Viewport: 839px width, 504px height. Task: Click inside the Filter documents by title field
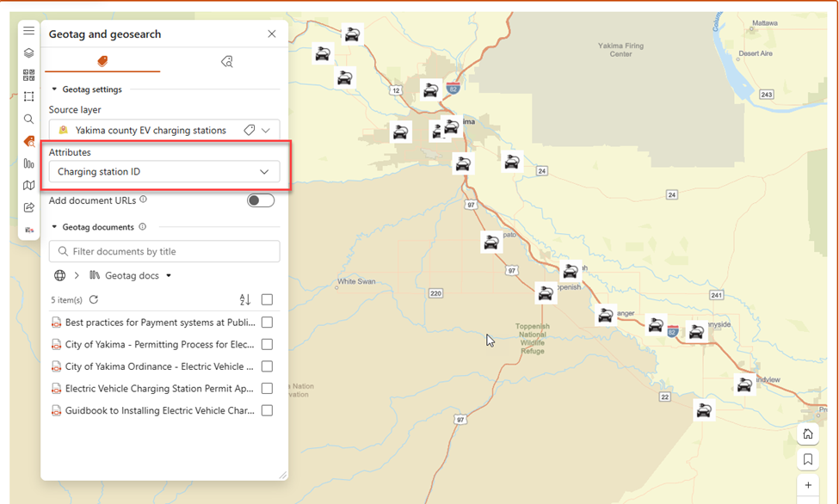point(164,251)
